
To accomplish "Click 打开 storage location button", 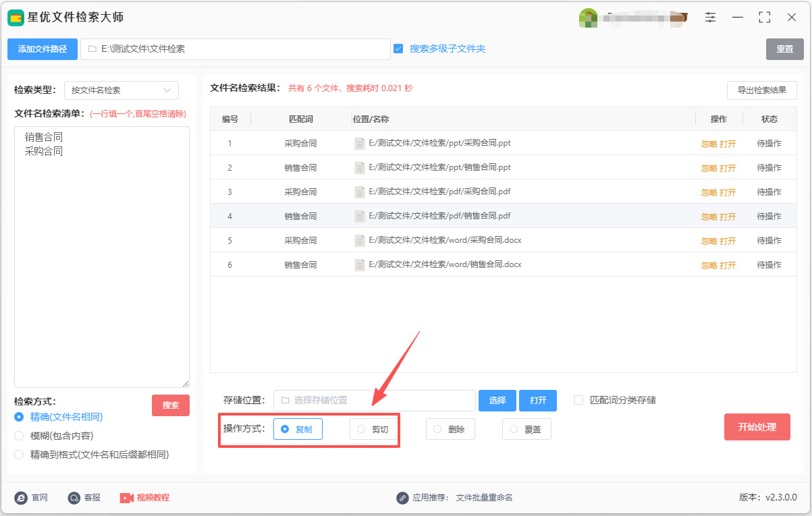I will point(538,401).
